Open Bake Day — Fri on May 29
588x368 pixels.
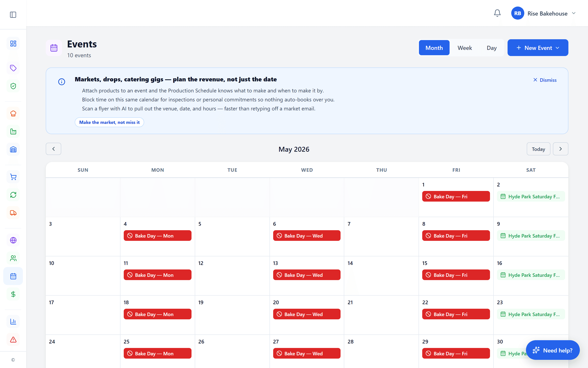point(456,353)
